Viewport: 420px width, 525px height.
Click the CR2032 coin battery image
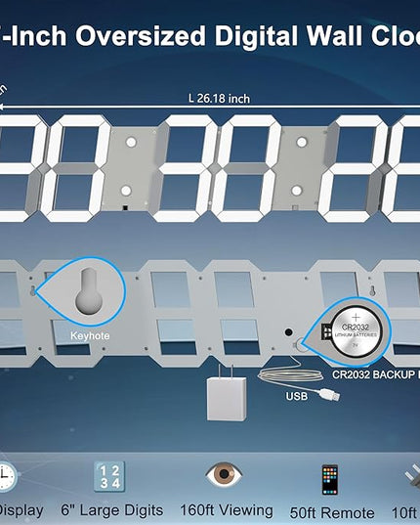click(x=356, y=331)
